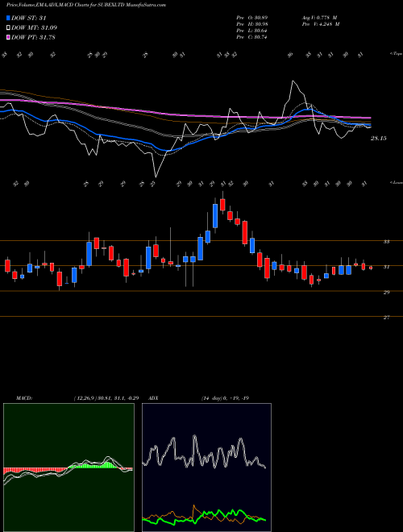The image size is (403, 532).
Task: Click the 'Pre C: 30.74' value
Action: point(252,37)
